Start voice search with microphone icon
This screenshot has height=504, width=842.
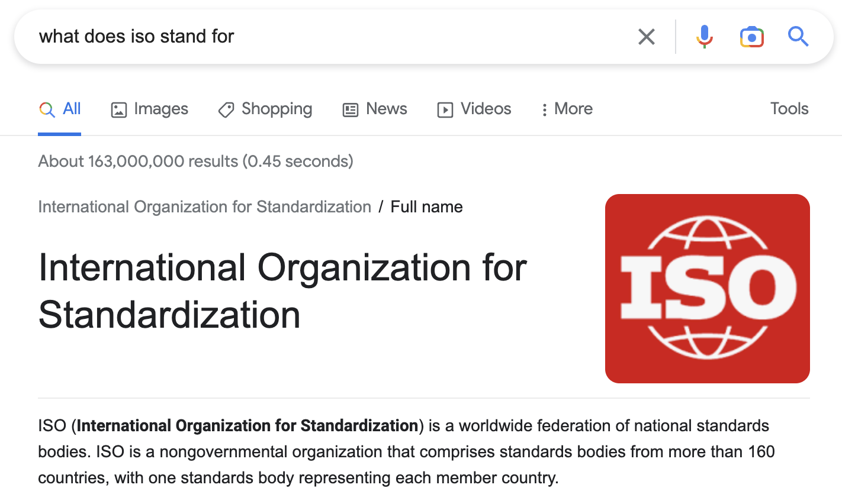tap(704, 37)
